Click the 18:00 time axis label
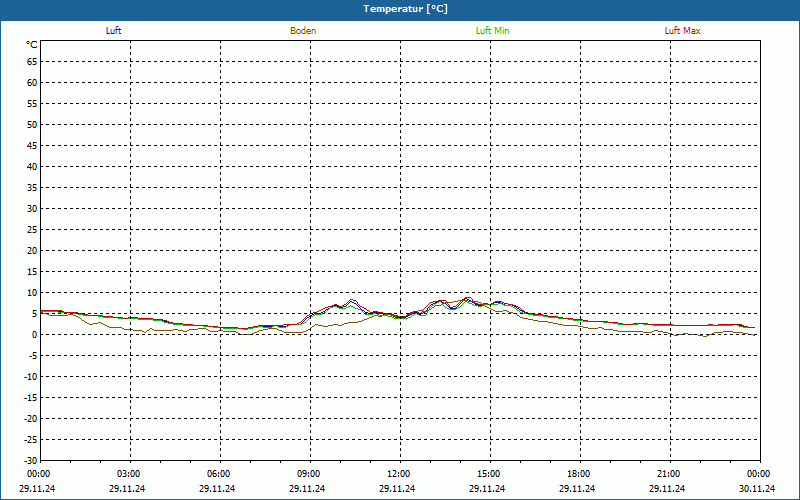 (578, 474)
